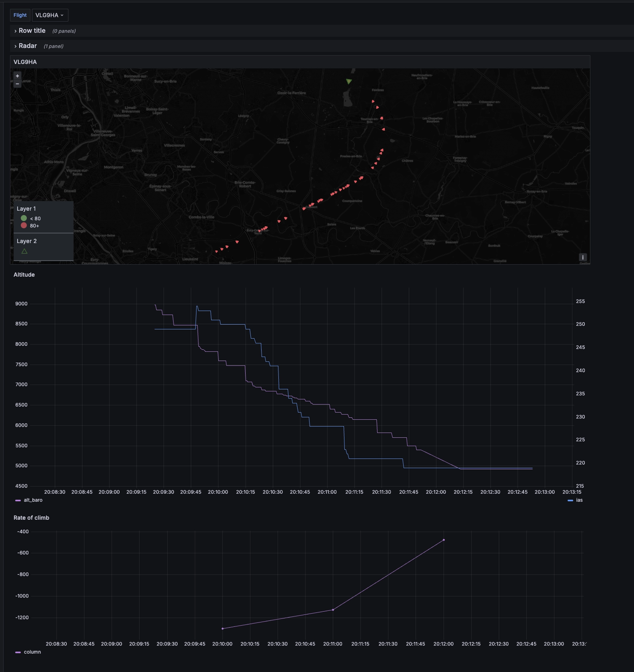The height and width of the screenshot is (672, 634).
Task: Click the red '80+' legend swatch
Action: click(x=24, y=225)
